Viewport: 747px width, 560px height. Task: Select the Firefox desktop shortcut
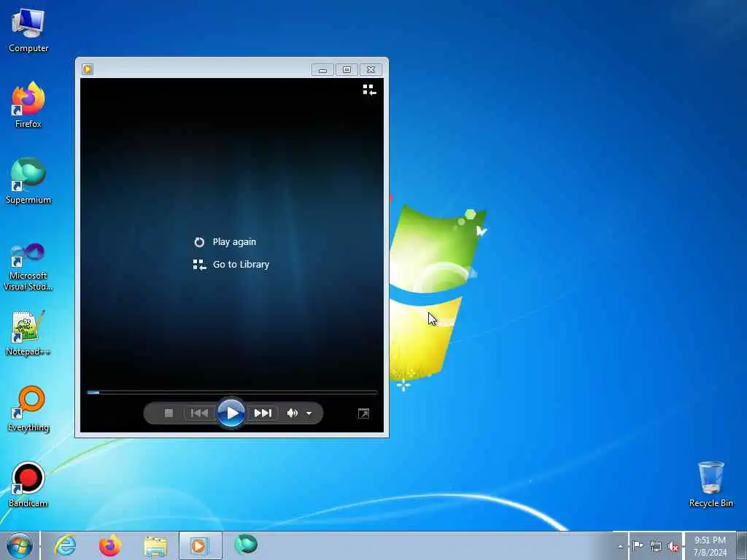point(28,105)
